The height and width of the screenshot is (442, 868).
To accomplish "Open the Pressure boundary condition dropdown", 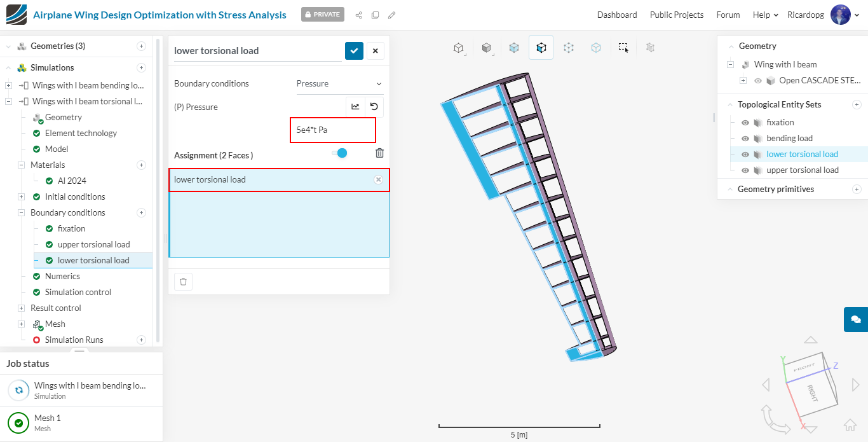I will [339, 84].
